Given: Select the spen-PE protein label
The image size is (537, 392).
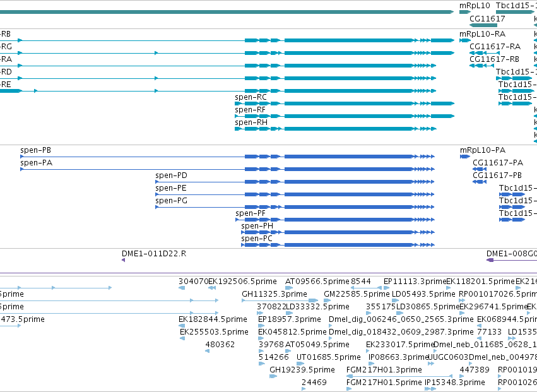Looking at the screenshot, I should [x=171, y=189].
